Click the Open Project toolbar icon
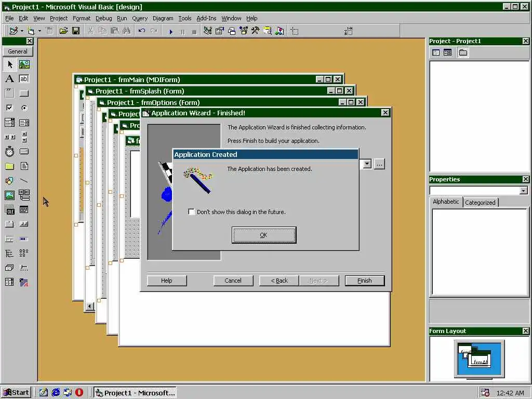 63,31
